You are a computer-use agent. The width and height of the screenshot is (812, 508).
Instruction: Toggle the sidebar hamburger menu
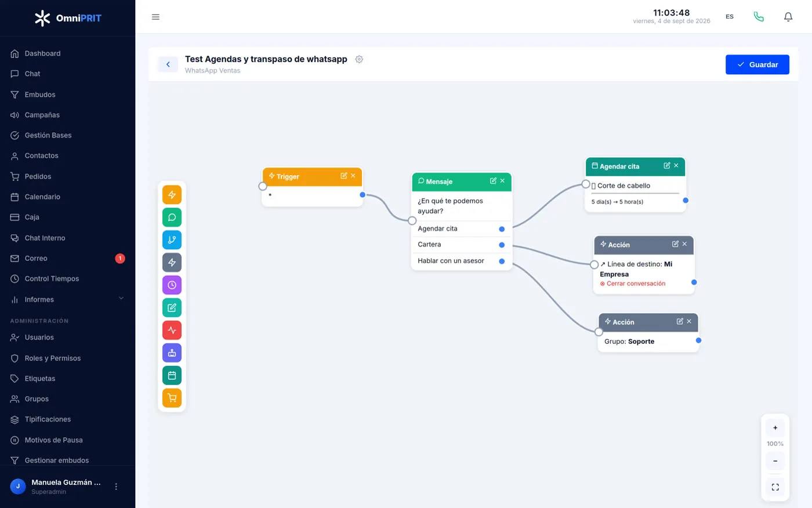coord(155,17)
